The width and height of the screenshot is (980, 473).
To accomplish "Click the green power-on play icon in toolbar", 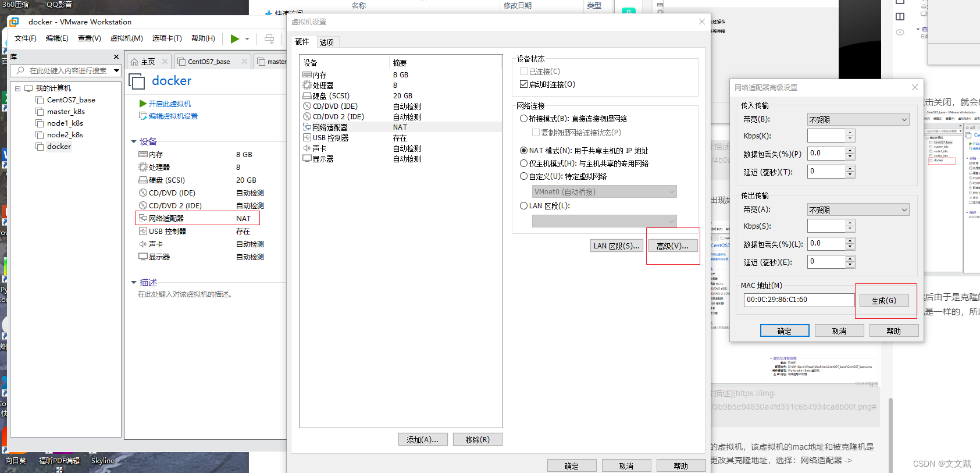I will coord(235,38).
